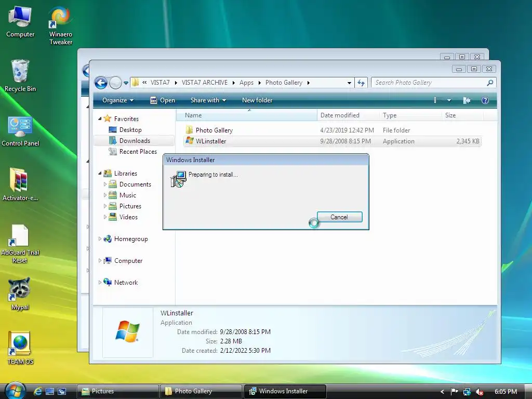Click Switch between windows quick launch icon
Screen dimensions: 532x399
[x=62, y=391]
